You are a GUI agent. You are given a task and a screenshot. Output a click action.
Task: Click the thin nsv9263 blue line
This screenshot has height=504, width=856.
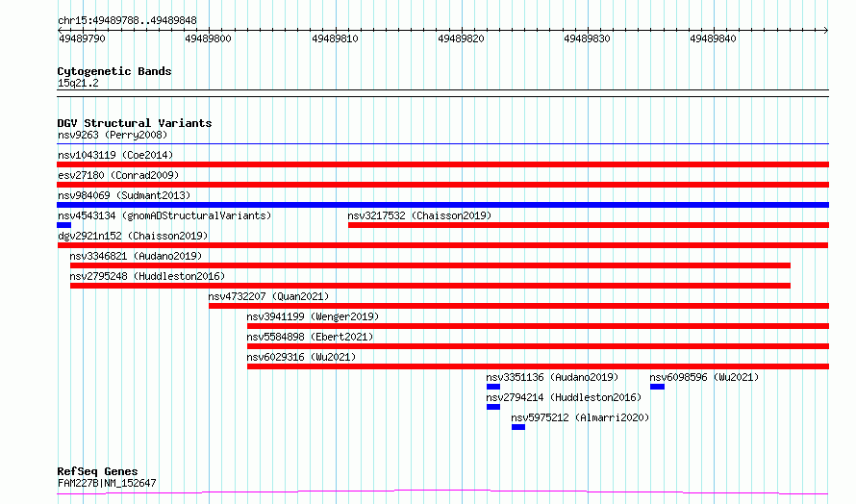[x=442, y=143]
